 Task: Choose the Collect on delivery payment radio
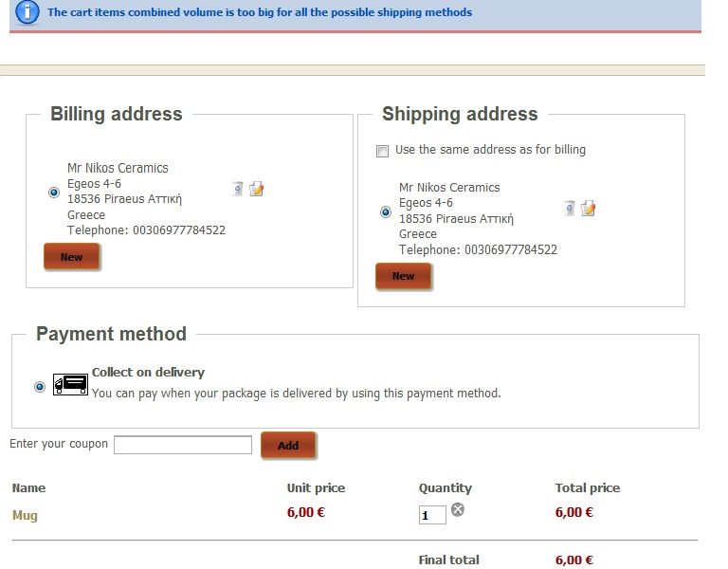40,387
